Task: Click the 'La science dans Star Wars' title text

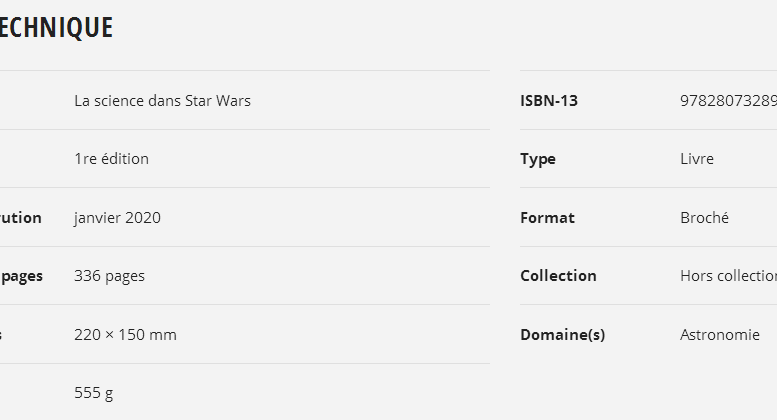Action: 162,100
